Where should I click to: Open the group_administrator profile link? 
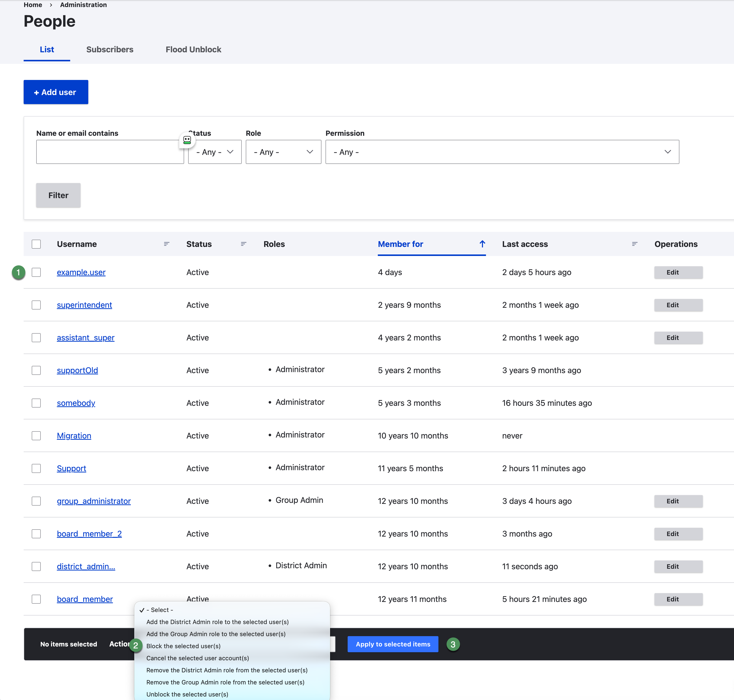tap(94, 501)
